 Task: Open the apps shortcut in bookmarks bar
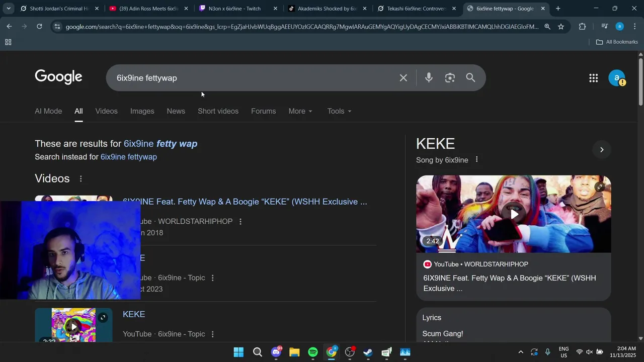click(8, 42)
